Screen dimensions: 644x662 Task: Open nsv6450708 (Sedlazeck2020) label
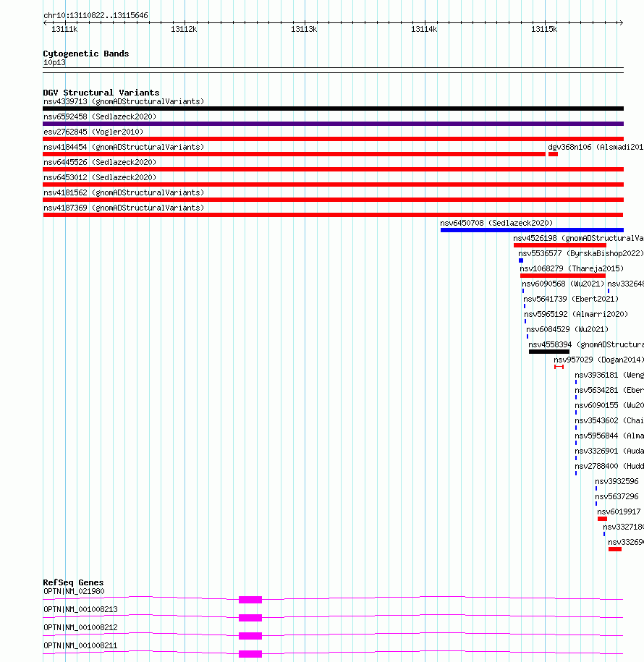tap(496, 223)
